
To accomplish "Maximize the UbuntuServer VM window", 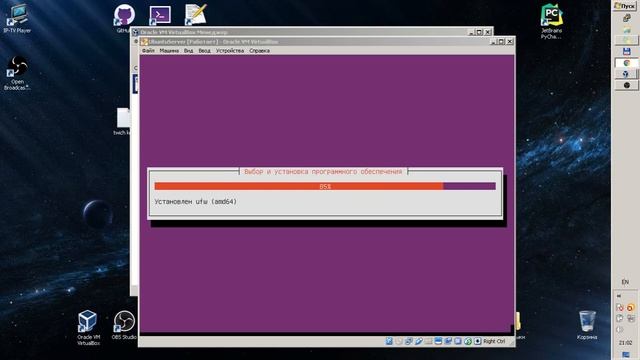I will (501, 41).
